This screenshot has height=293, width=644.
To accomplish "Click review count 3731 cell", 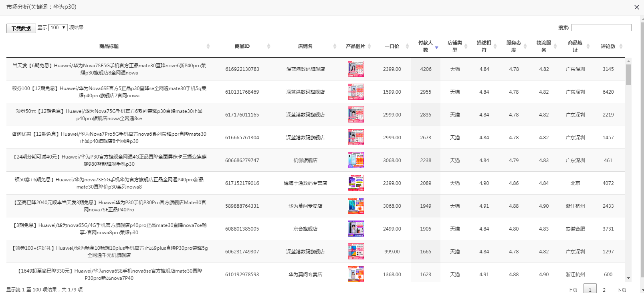I will click(x=608, y=229).
